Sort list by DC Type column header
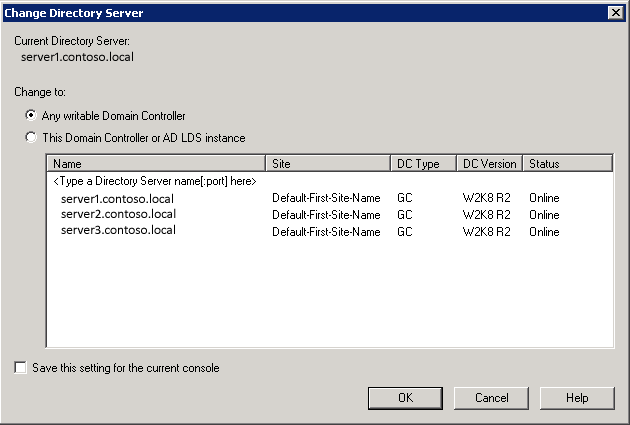Viewport: 630px width, 425px height. 423,163
